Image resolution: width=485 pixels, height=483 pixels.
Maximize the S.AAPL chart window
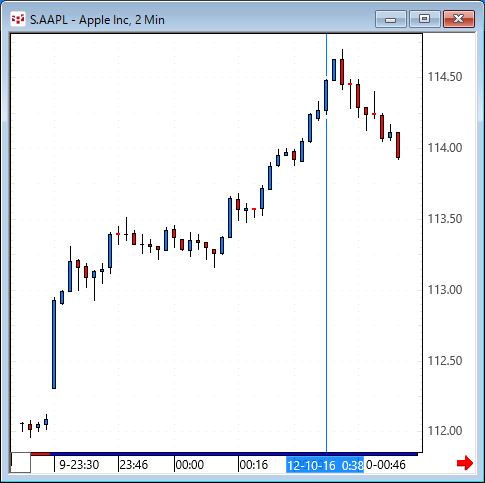click(x=424, y=19)
